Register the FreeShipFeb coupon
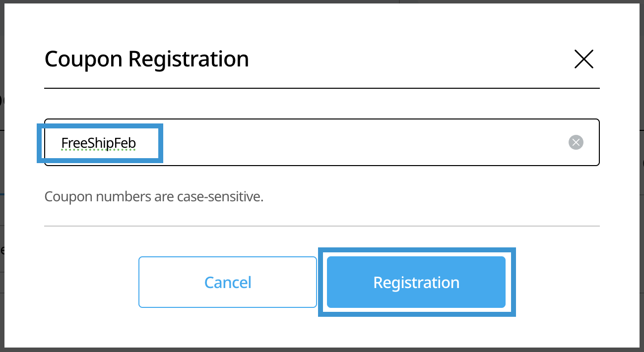644x352 pixels. [416, 282]
